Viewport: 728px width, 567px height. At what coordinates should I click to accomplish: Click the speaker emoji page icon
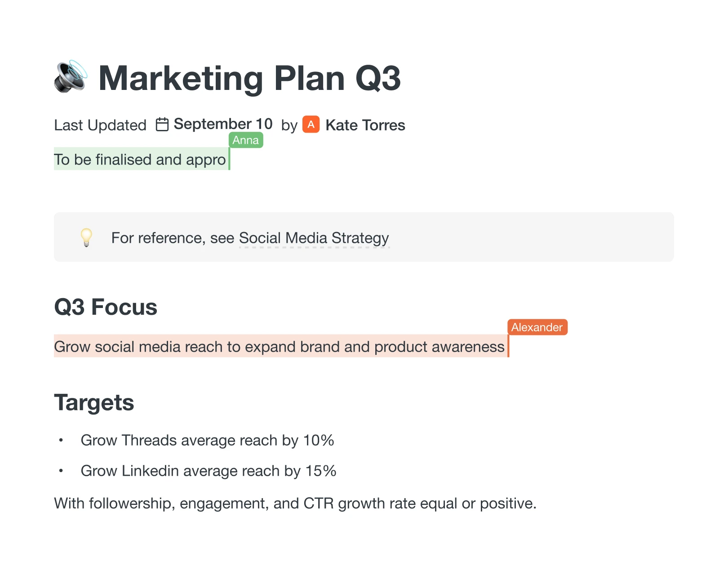pos(71,77)
